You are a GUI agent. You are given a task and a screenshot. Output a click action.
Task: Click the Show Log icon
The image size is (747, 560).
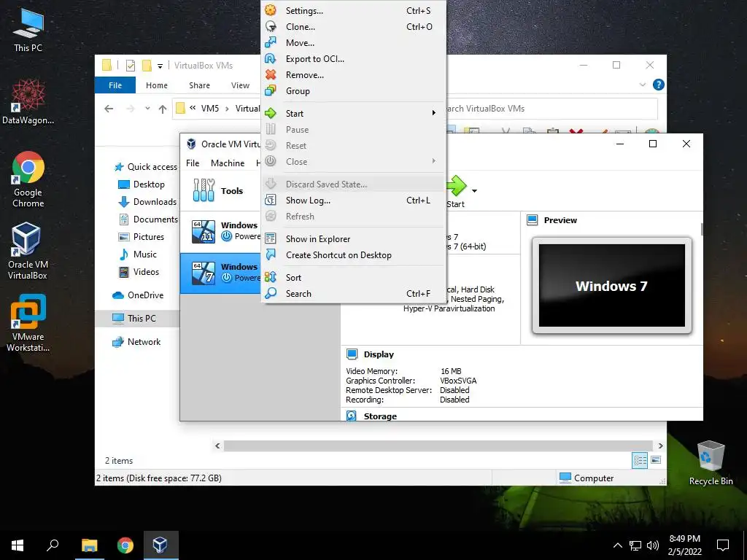tap(271, 200)
